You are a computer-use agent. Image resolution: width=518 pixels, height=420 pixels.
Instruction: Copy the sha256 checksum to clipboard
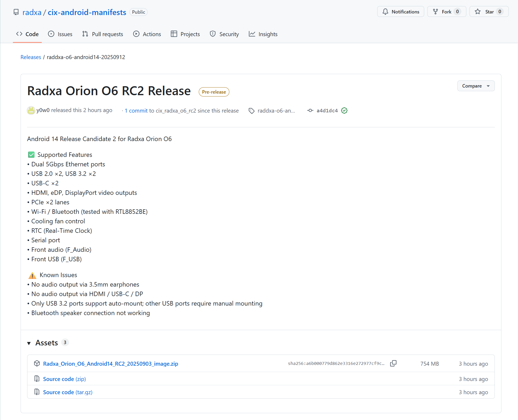tap(393, 363)
